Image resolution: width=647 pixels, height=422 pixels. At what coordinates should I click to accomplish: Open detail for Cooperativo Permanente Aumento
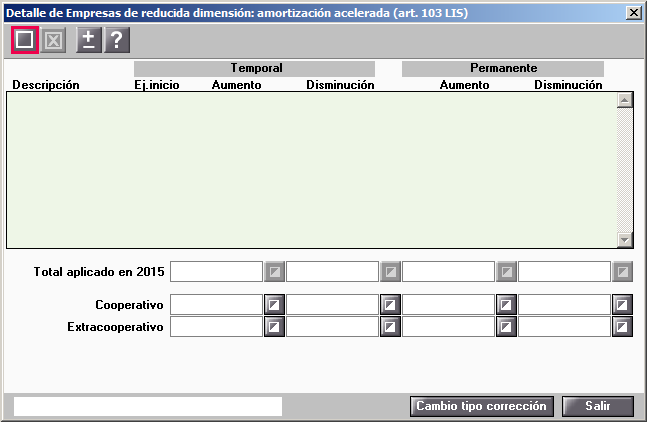pyautogui.click(x=506, y=305)
